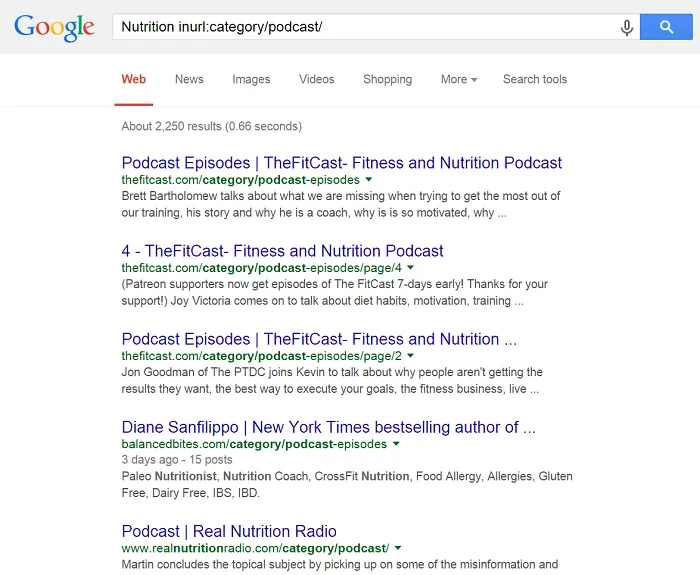Click the microphone voice search icon
The image size is (700, 575).
(x=627, y=27)
